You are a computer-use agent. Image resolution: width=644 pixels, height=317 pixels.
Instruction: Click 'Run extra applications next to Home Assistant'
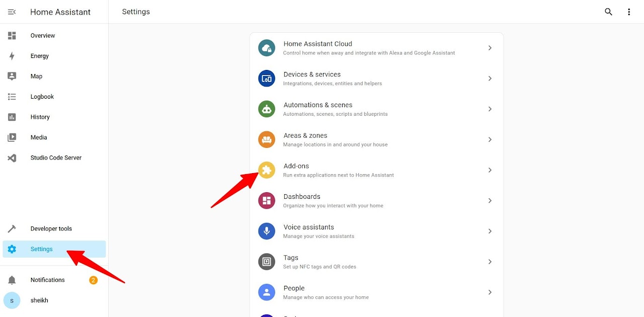tap(339, 175)
